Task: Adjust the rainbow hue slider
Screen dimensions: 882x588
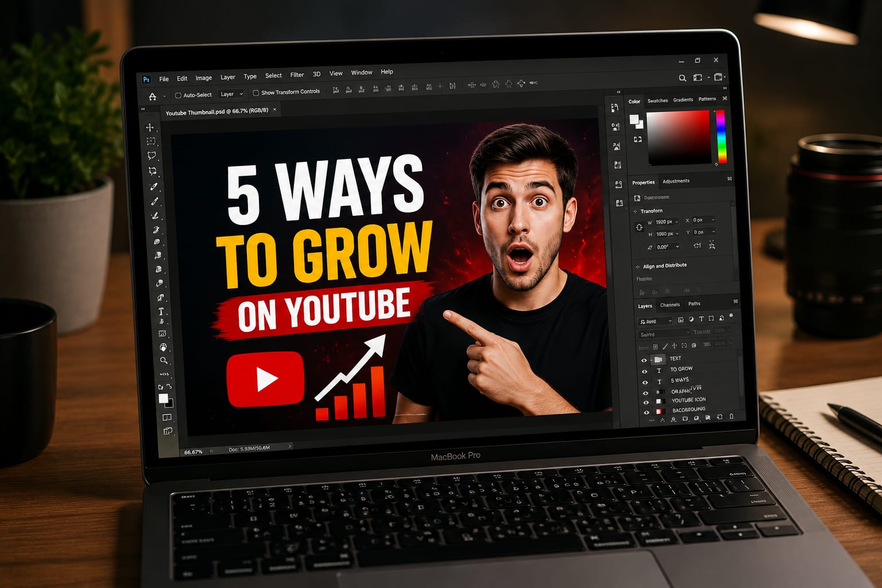Action: pos(721,136)
